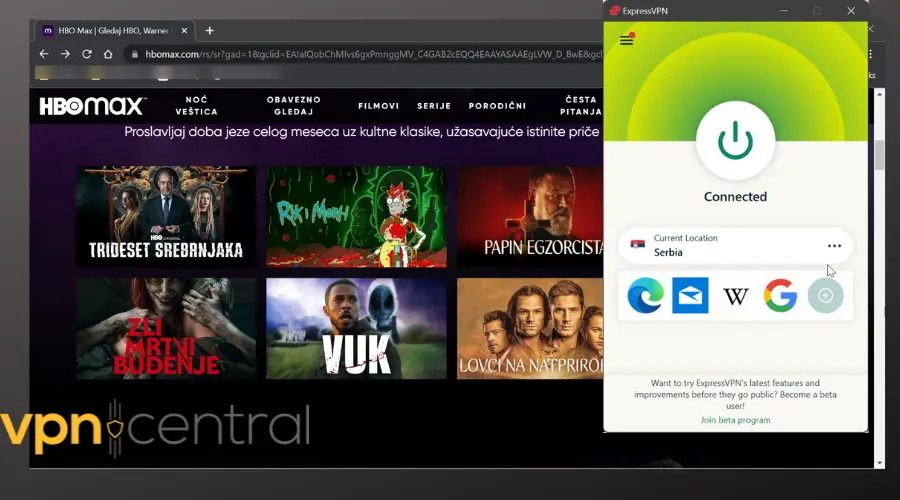Open Filmovi menu item

378,106
